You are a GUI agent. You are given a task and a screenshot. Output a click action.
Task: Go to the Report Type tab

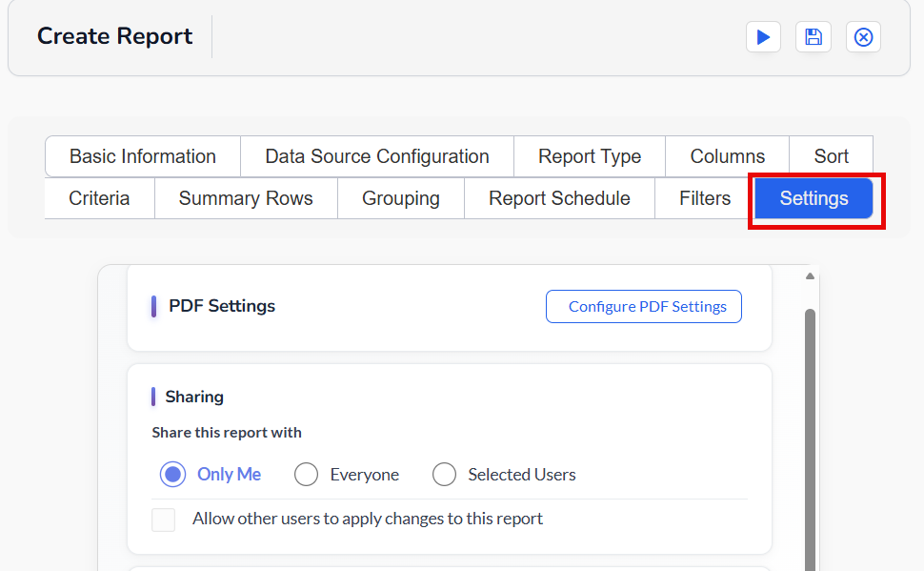590,156
